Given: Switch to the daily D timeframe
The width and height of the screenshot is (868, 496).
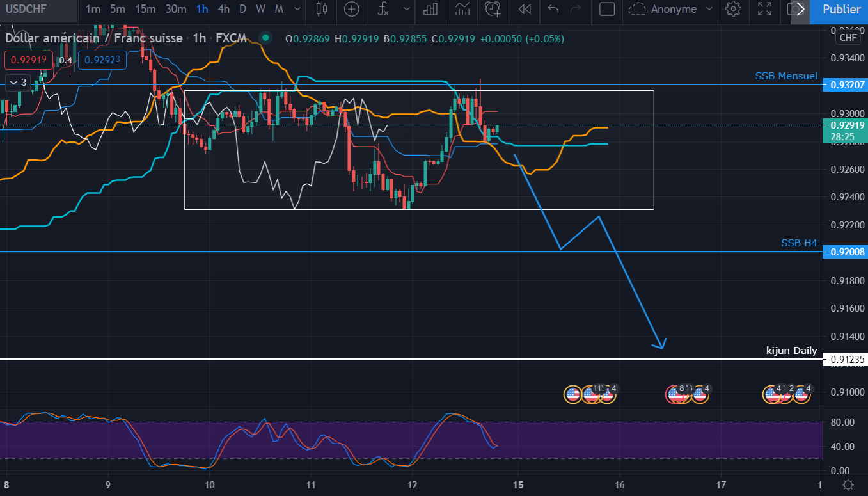Looking at the screenshot, I should tap(242, 10).
